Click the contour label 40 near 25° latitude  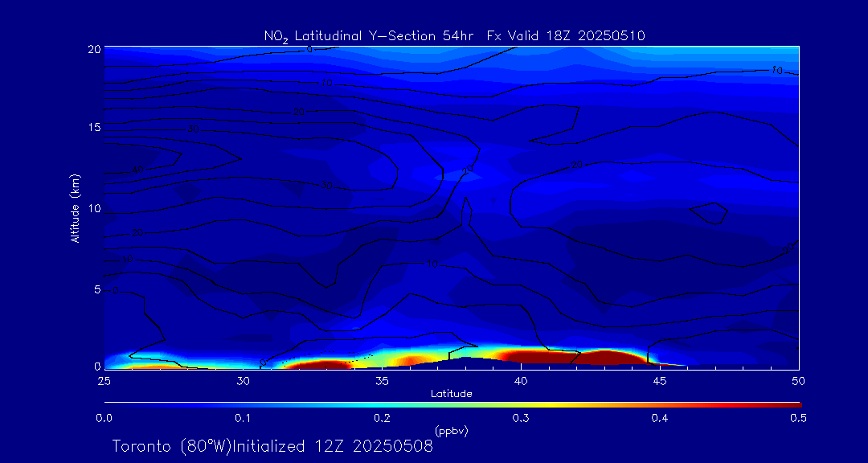(x=137, y=170)
